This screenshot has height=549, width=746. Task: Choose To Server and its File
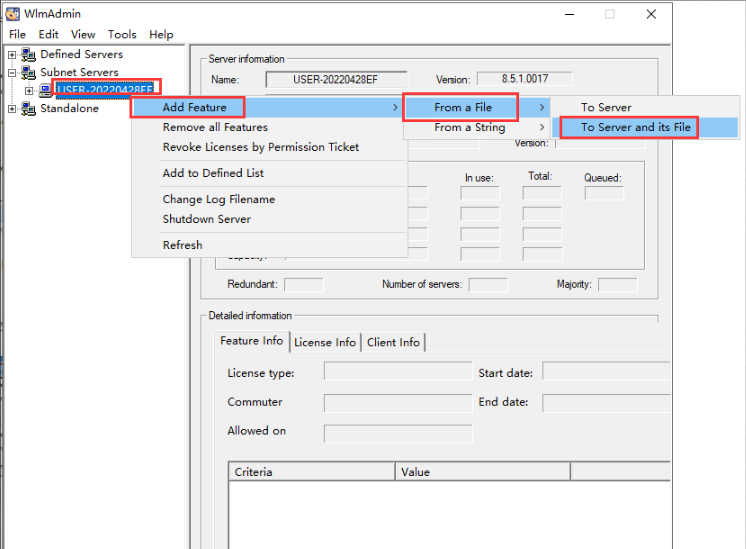coord(636,127)
